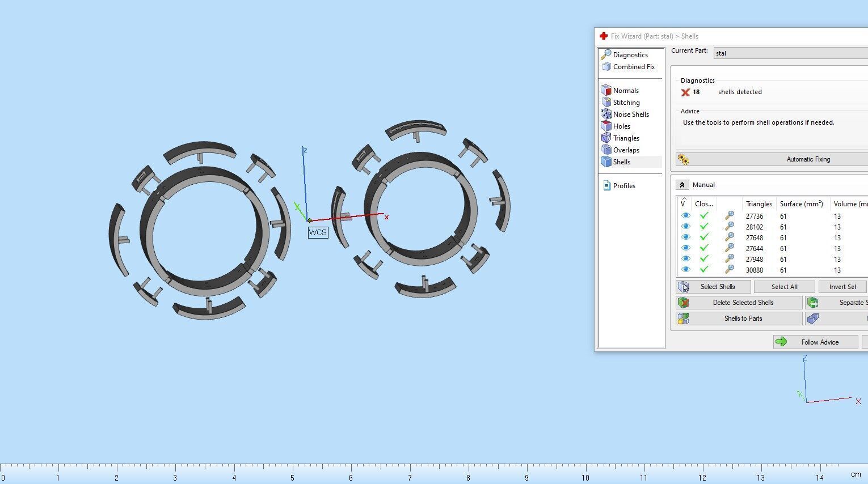868x484 pixels.
Task: Click the Overlaps cube icon
Action: point(606,150)
